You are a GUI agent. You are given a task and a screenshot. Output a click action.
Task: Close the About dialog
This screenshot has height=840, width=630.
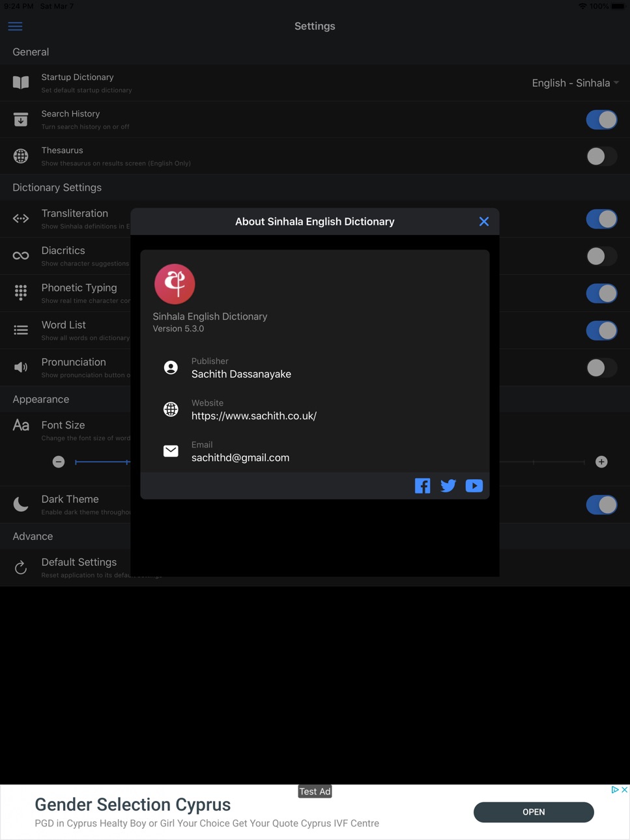[x=484, y=221]
